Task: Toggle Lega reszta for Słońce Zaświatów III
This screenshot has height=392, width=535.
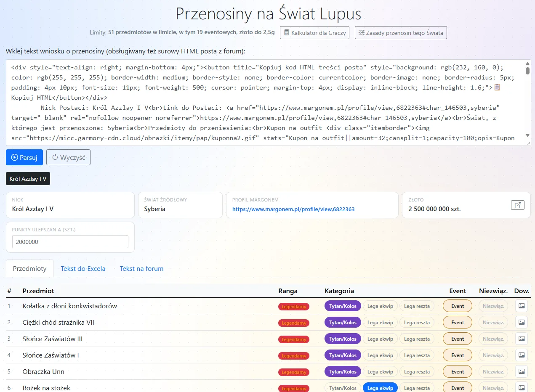Action: point(417,339)
